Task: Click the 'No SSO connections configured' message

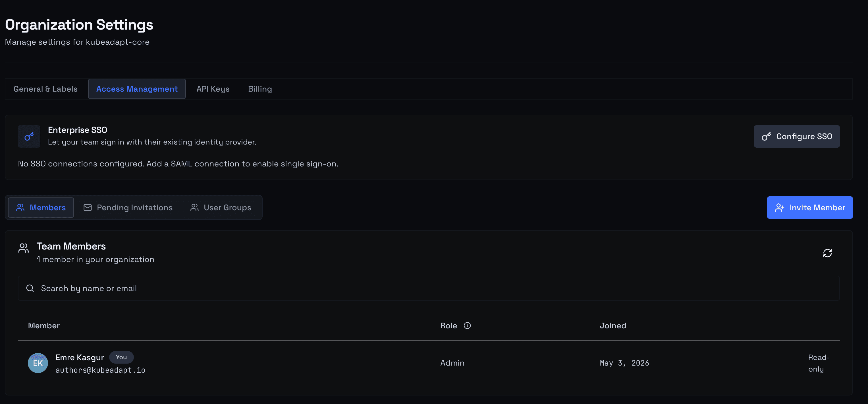Action: click(178, 164)
